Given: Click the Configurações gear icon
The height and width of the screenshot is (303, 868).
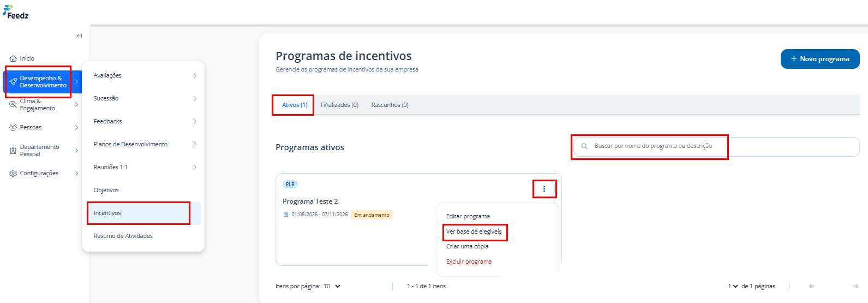Looking at the screenshot, I should [13, 173].
